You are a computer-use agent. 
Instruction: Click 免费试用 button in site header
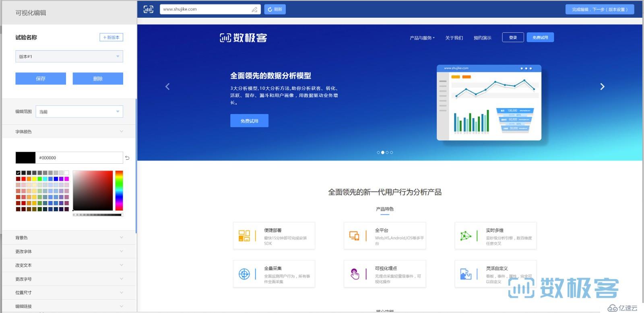click(x=540, y=37)
